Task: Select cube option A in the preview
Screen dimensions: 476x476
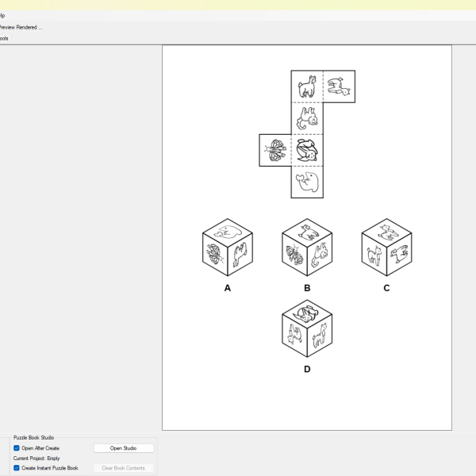Action: click(228, 247)
